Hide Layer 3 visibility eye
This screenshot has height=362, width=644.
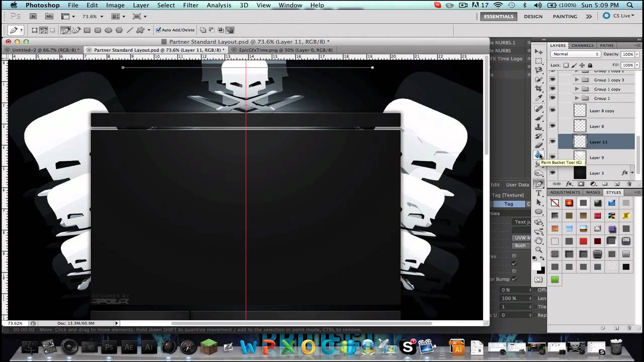coord(553,173)
